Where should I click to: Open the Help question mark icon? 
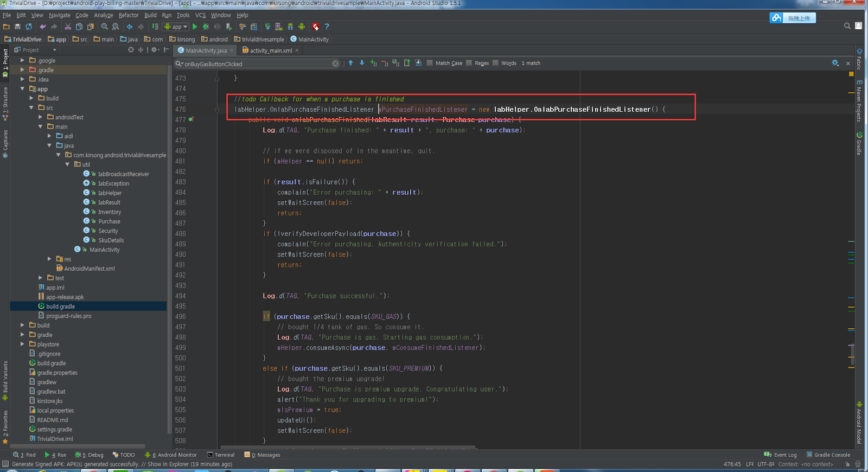click(x=327, y=27)
